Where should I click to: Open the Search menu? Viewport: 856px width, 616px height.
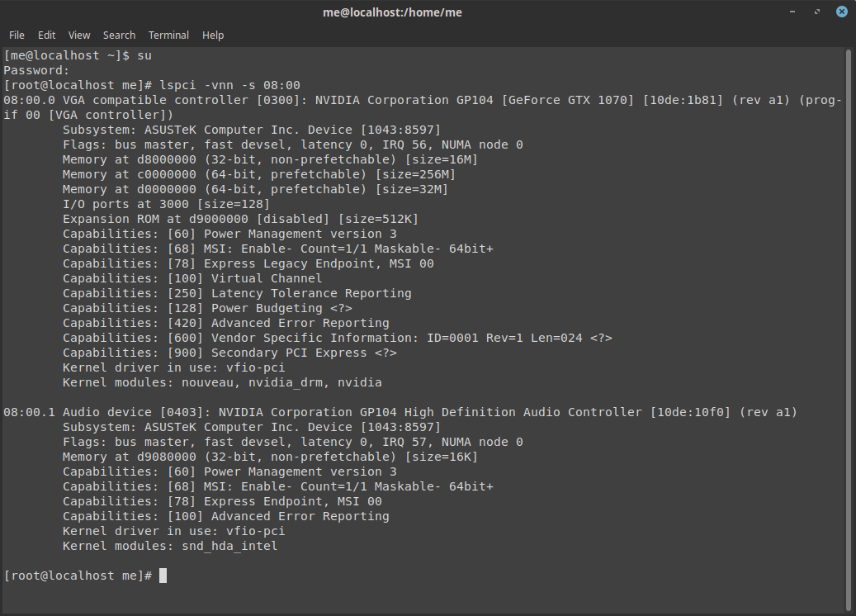point(119,35)
